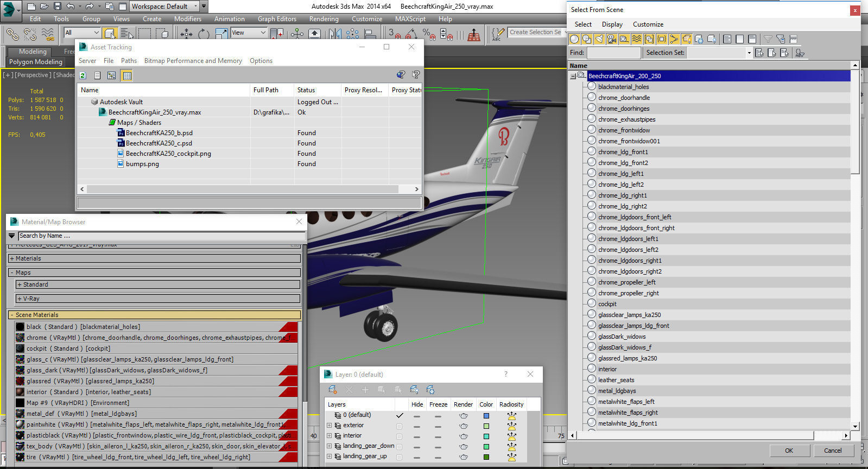Choose the Select and Rotate tool
The image size is (868, 469).
(x=204, y=34)
